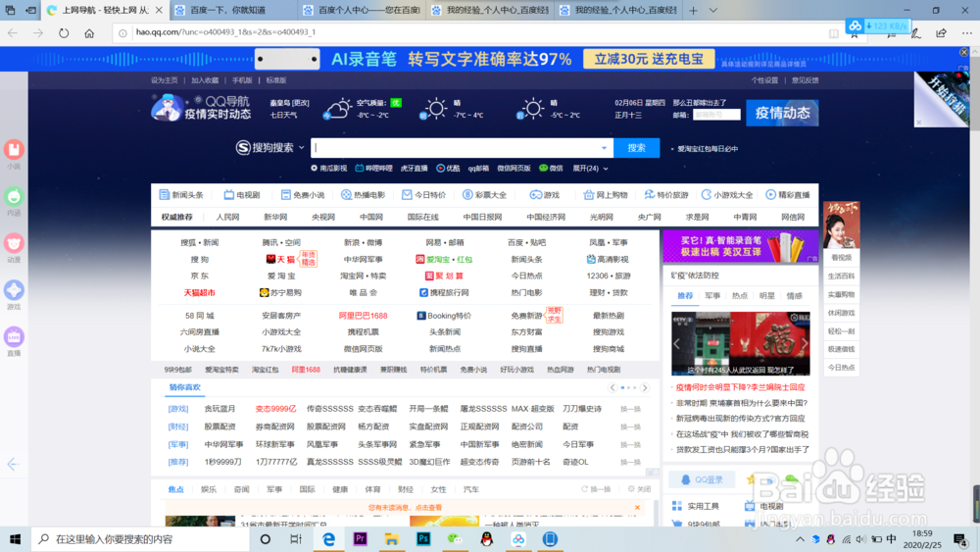Click the live stream sidebar icon
This screenshot has width=980, height=552.
point(14,337)
